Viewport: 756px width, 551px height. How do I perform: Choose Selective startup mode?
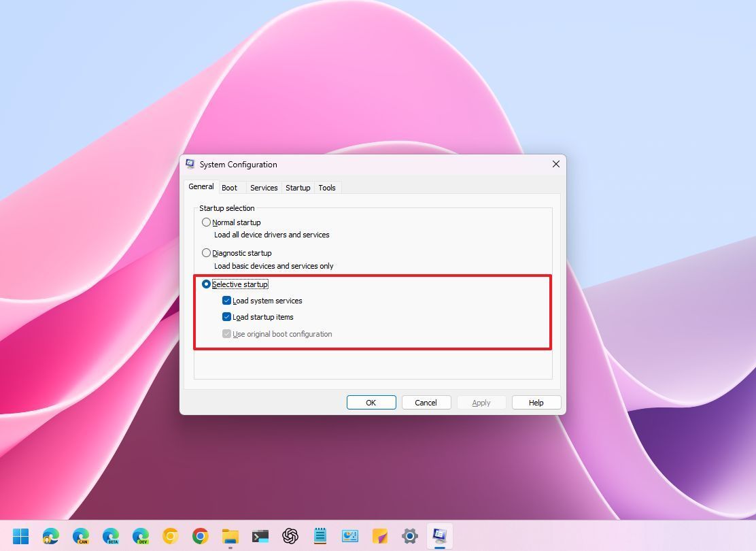(206, 284)
